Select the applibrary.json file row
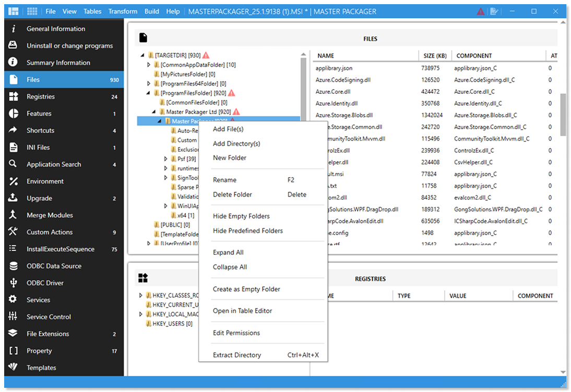Viewport: 571px width, 392px height. click(x=334, y=68)
